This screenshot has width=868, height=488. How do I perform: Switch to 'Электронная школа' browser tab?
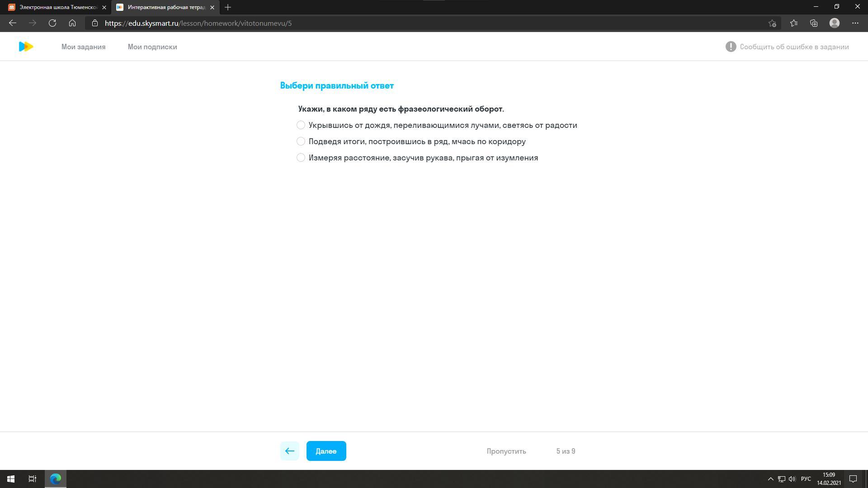coord(57,7)
